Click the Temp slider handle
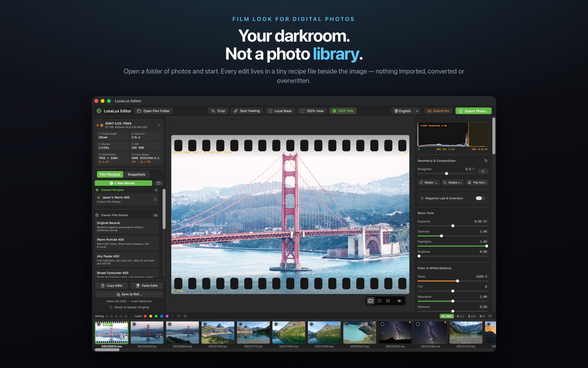The image size is (588, 368). point(458,281)
